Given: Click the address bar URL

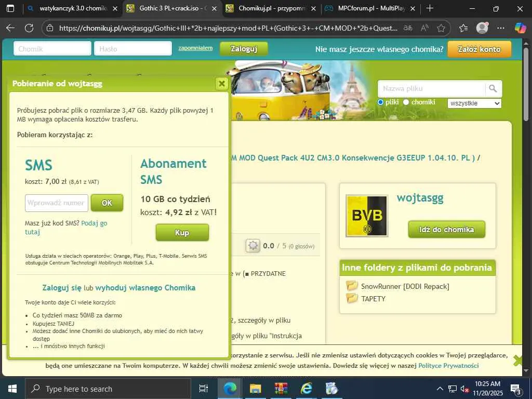Looking at the screenshot, I should (x=229, y=28).
